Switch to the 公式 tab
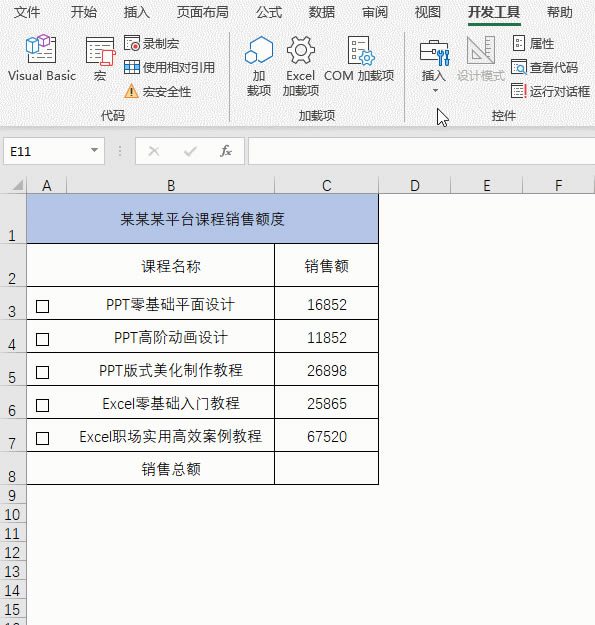This screenshot has height=625, width=595. (269, 12)
